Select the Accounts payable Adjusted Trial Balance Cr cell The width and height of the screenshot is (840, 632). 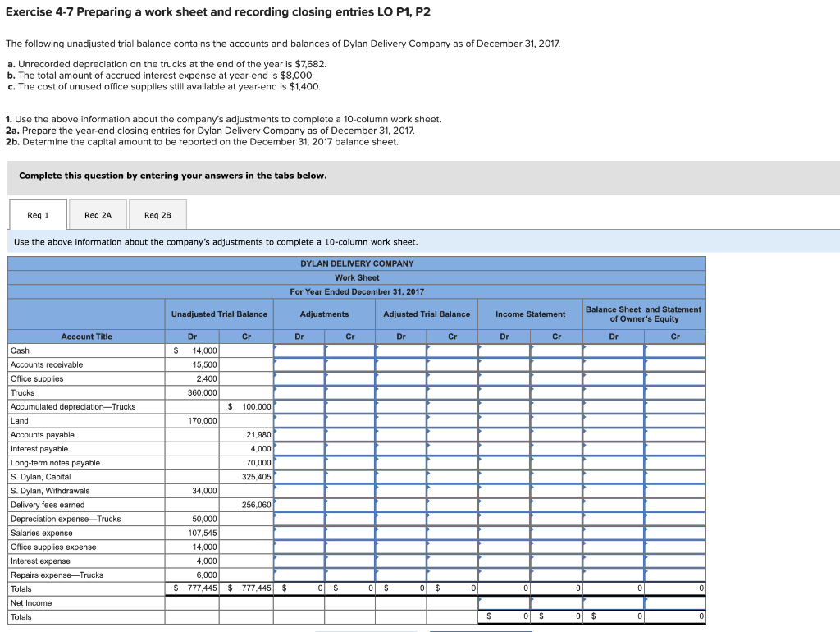(x=451, y=434)
